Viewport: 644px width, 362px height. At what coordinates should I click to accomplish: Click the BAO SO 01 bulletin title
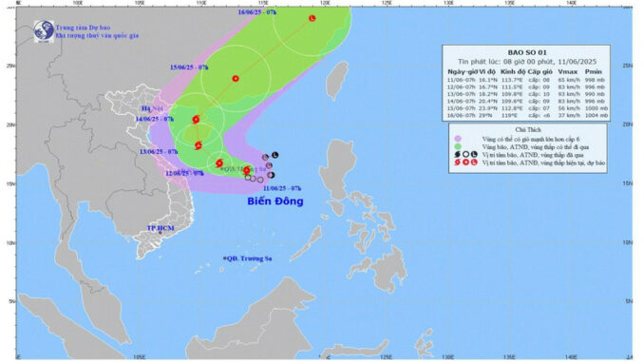pos(527,52)
